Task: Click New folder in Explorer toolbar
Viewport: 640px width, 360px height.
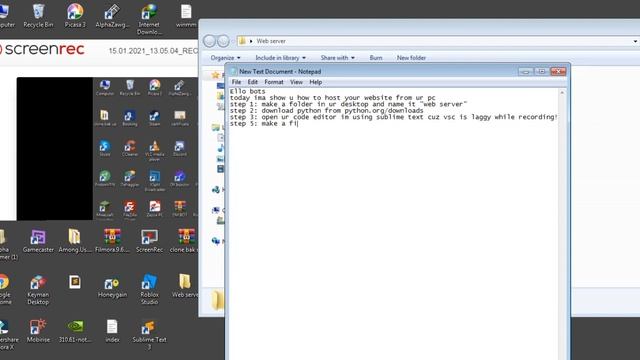Action: pyautogui.click(x=411, y=58)
